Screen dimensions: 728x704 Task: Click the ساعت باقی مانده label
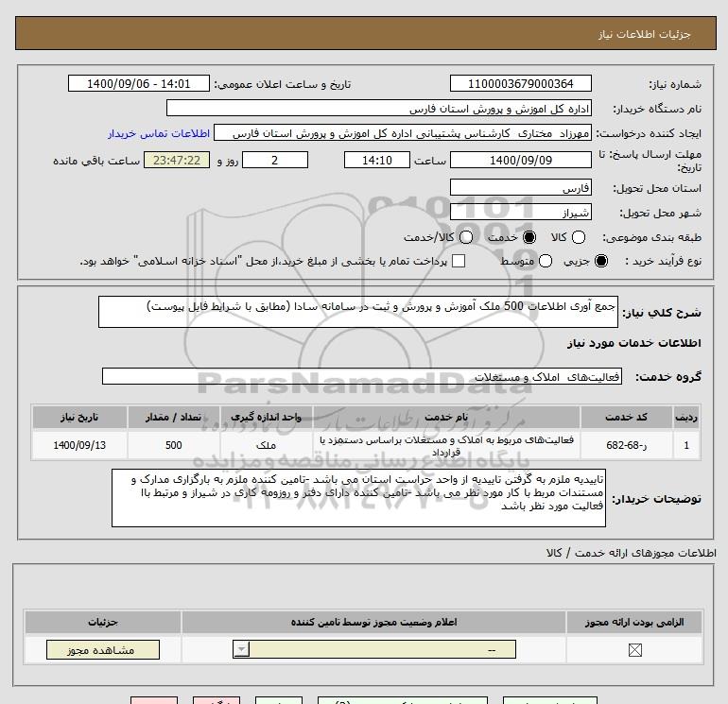tap(96, 161)
